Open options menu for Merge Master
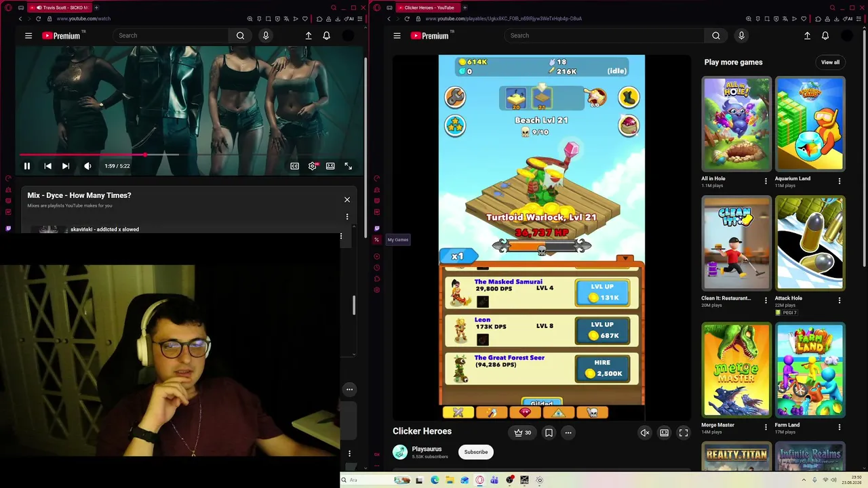868x488 pixels. 766,428
